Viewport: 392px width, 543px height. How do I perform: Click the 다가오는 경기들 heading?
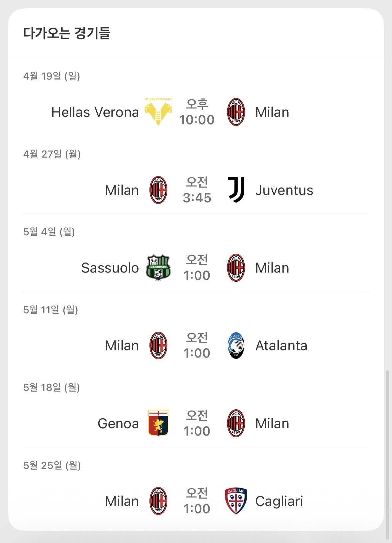pos(67,33)
